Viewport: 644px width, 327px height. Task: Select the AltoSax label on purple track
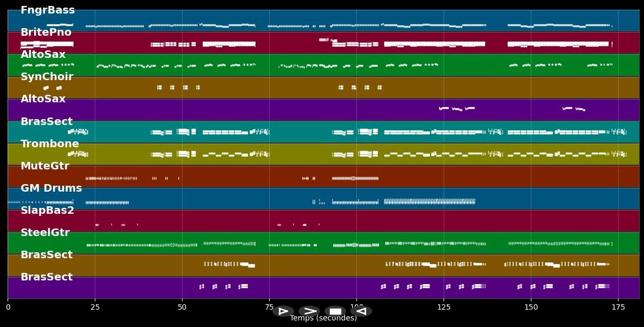point(43,99)
